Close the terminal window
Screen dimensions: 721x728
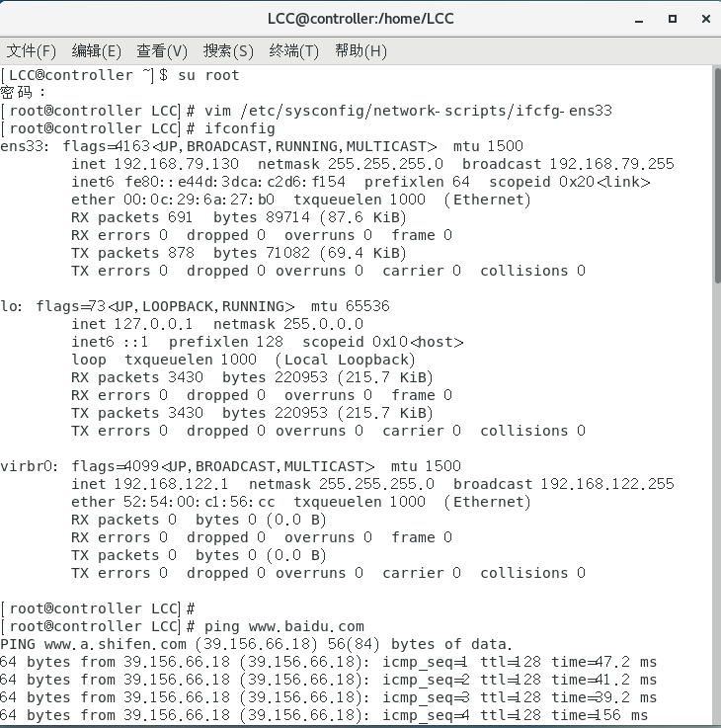coord(706,19)
